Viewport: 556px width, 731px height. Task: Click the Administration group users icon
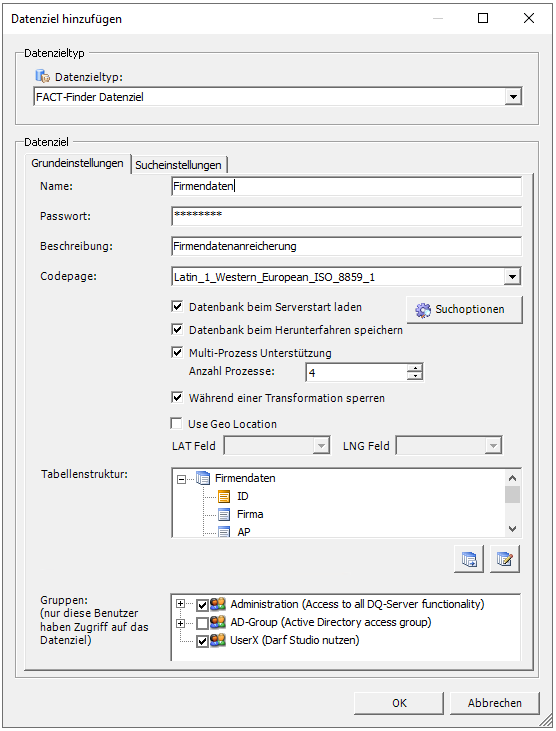[218, 604]
